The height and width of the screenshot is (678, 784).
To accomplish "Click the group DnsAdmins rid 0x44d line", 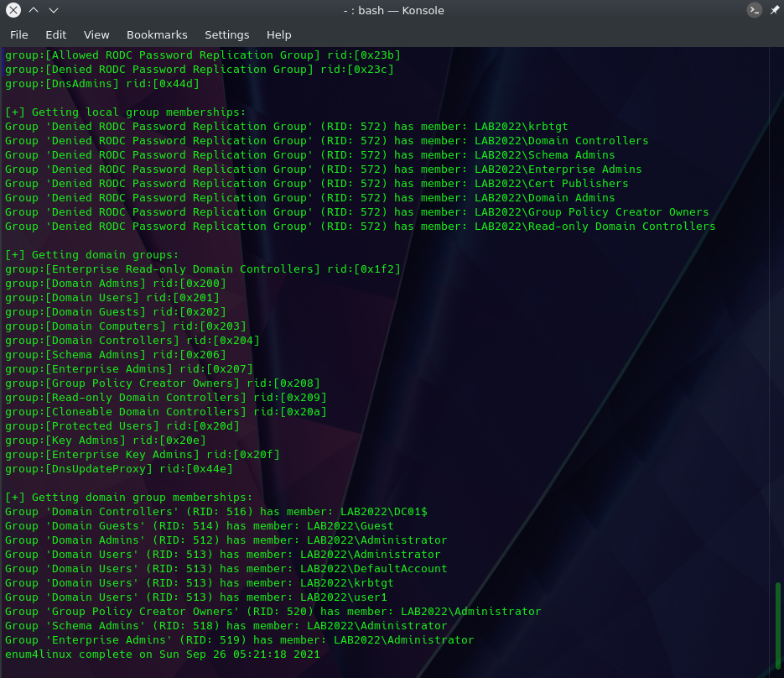I will click(x=102, y=84).
